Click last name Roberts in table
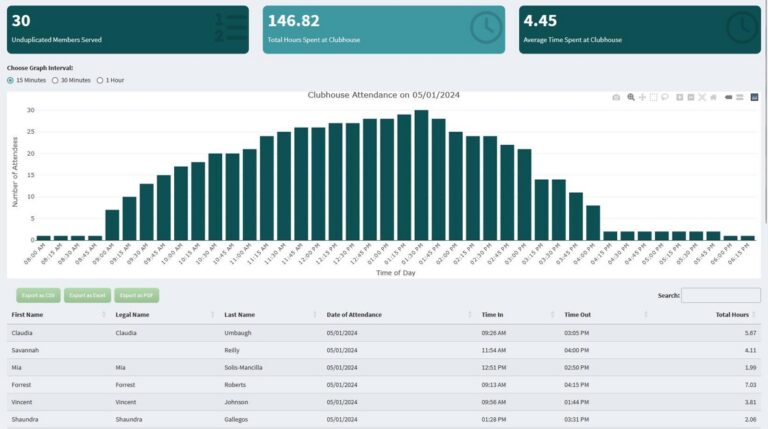 pos(235,385)
